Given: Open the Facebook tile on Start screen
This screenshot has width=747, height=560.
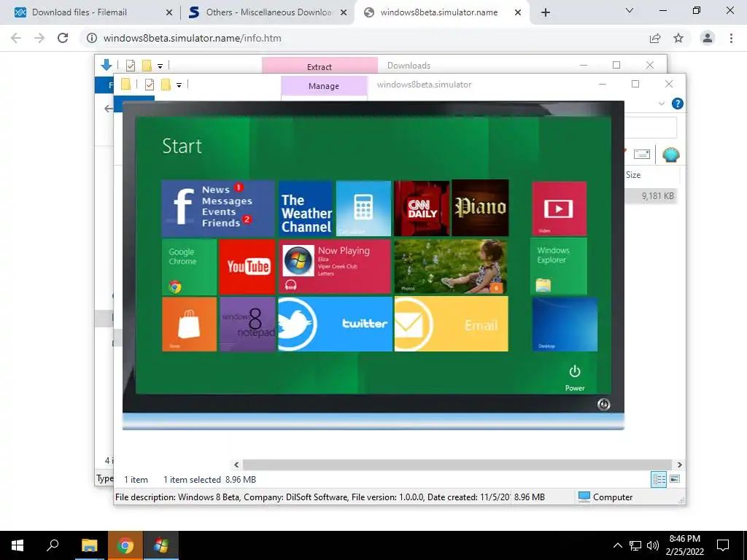Looking at the screenshot, I should click(x=218, y=208).
